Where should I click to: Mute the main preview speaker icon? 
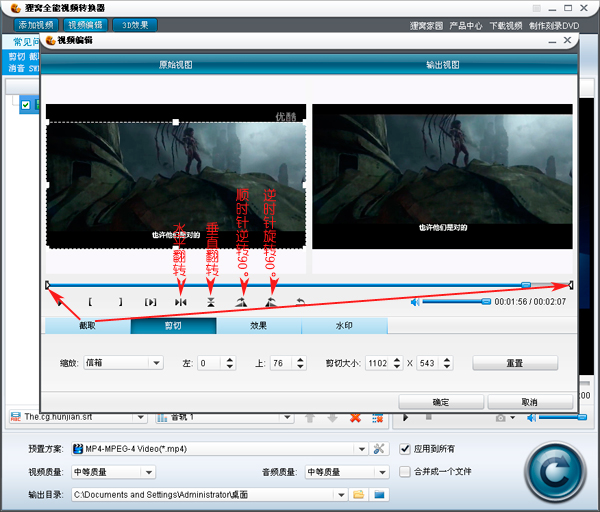pos(532,418)
